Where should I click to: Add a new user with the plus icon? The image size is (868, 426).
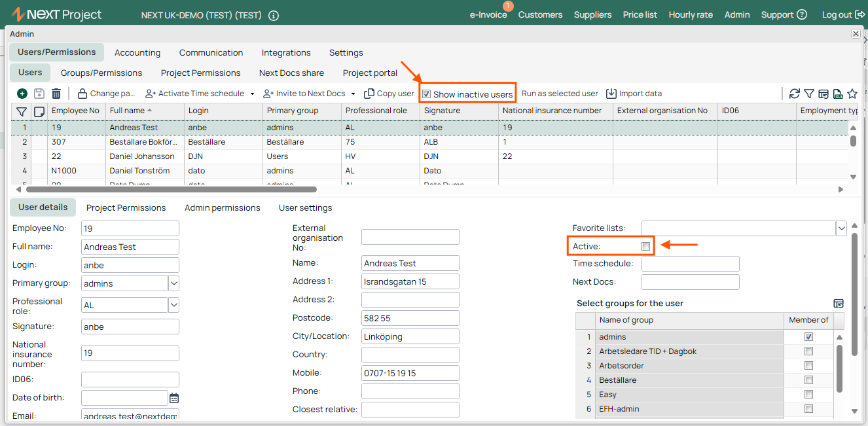point(22,94)
